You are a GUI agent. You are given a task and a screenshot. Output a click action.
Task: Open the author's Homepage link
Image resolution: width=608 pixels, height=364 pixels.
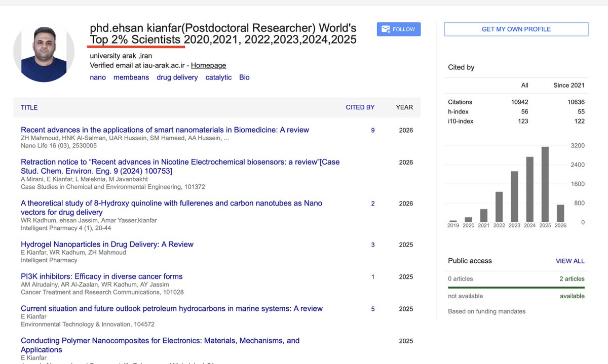(209, 65)
